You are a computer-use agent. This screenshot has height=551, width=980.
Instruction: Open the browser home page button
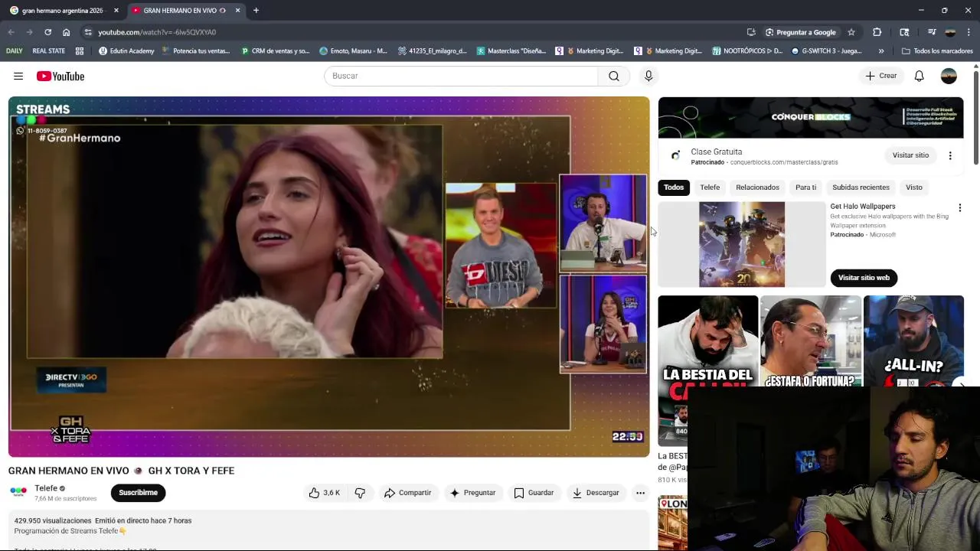(66, 32)
